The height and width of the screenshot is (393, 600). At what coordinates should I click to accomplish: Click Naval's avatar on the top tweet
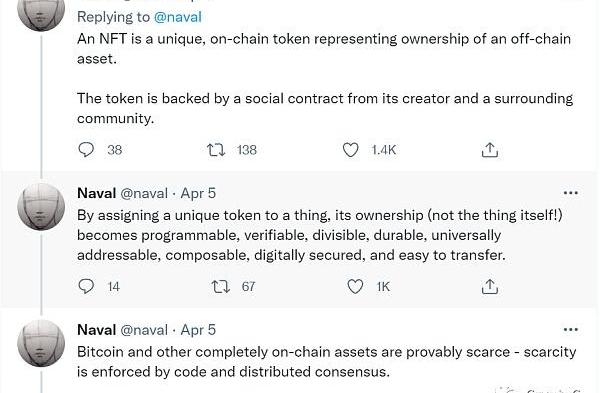tap(41, 11)
